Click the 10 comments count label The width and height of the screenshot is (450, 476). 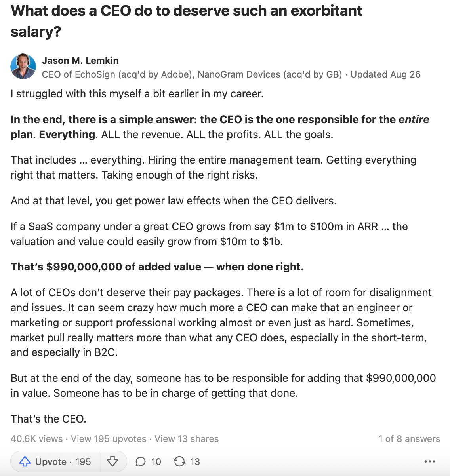[x=157, y=461]
